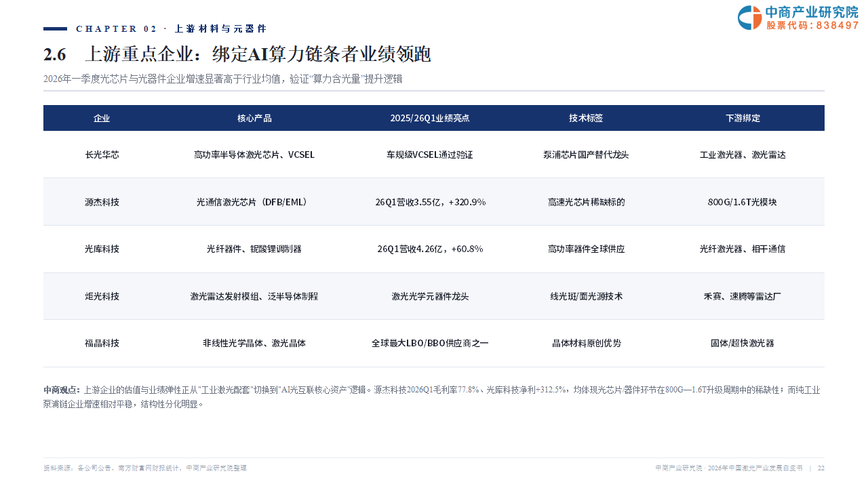Click cell '激光光学元器件龙头'
Screen dimensions: 868x488
430,296
